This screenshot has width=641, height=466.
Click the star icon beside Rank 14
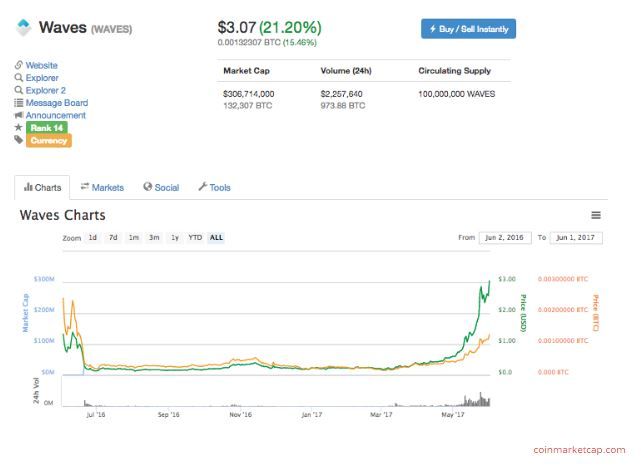[18, 127]
